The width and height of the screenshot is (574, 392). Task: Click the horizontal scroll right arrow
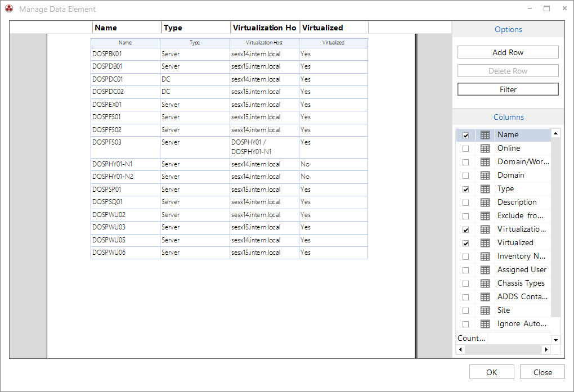tap(546, 350)
